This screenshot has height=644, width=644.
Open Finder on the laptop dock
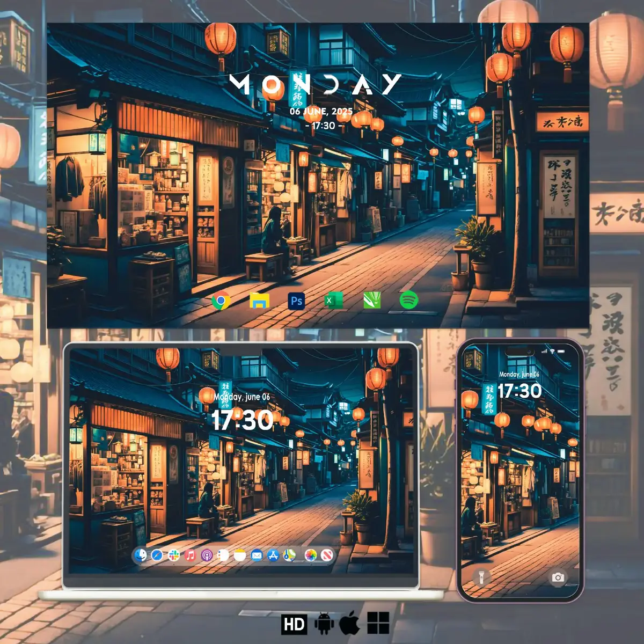pos(140,556)
